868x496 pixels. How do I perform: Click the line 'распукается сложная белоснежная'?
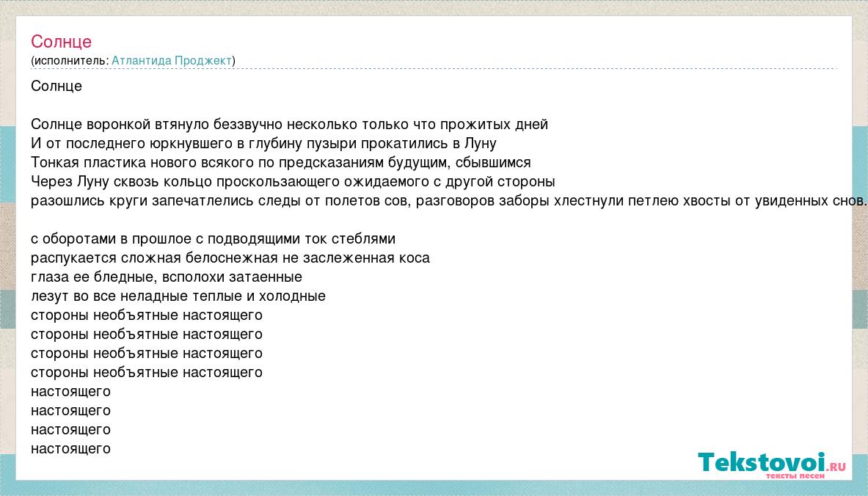pyautogui.click(x=230, y=258)
